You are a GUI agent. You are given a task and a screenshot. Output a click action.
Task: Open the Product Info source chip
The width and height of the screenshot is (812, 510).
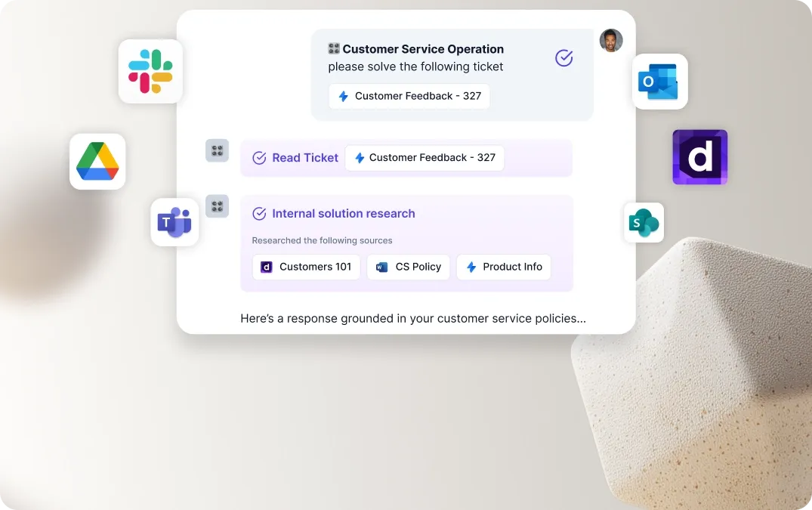tap(503, 267)
